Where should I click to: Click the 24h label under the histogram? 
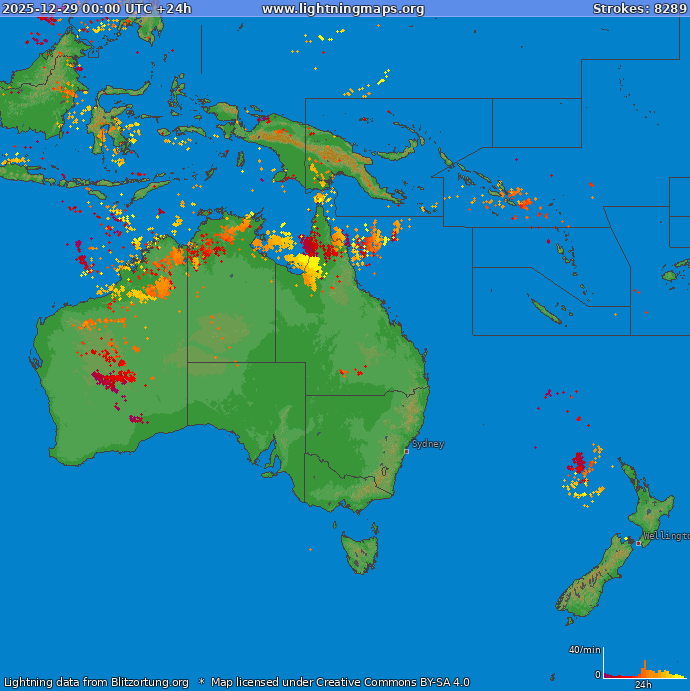click(x=643, y=685)
